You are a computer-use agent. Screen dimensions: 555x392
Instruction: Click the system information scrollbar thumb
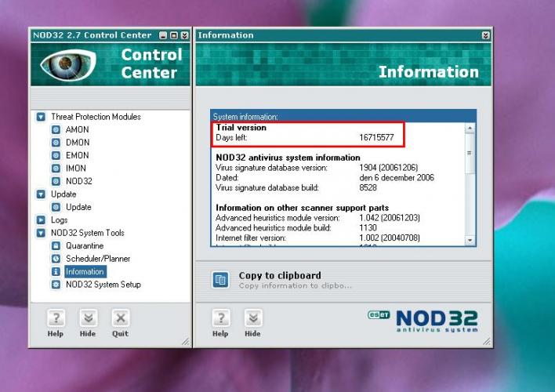click(470, 154)
